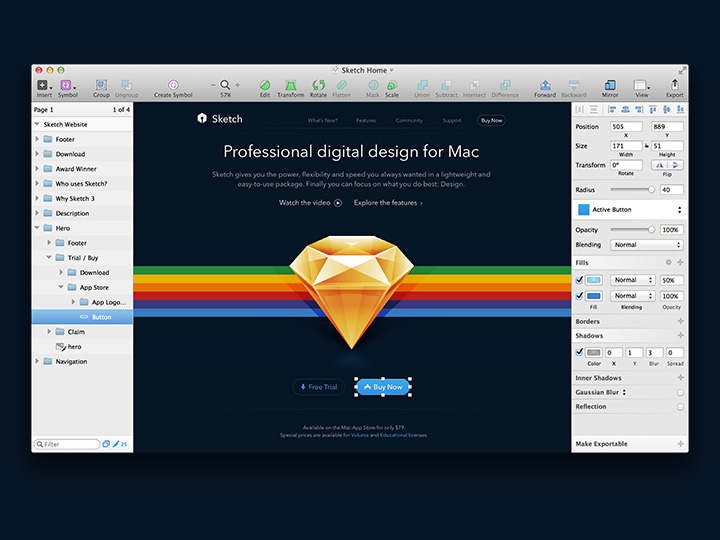Select the Why Sketch 3 folder
This screenshot has height=540, width=720.
(82, 198)
